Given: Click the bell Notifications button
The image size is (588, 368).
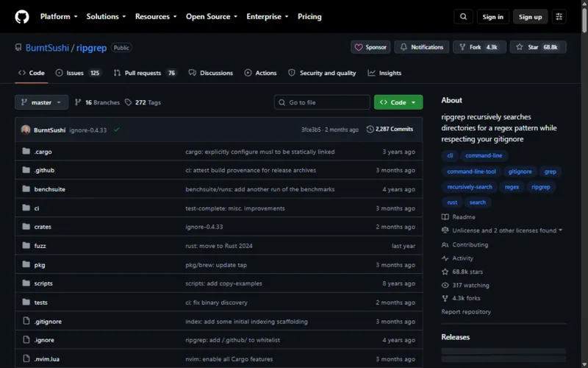Looking at the screenshot, I should (421, 47).
